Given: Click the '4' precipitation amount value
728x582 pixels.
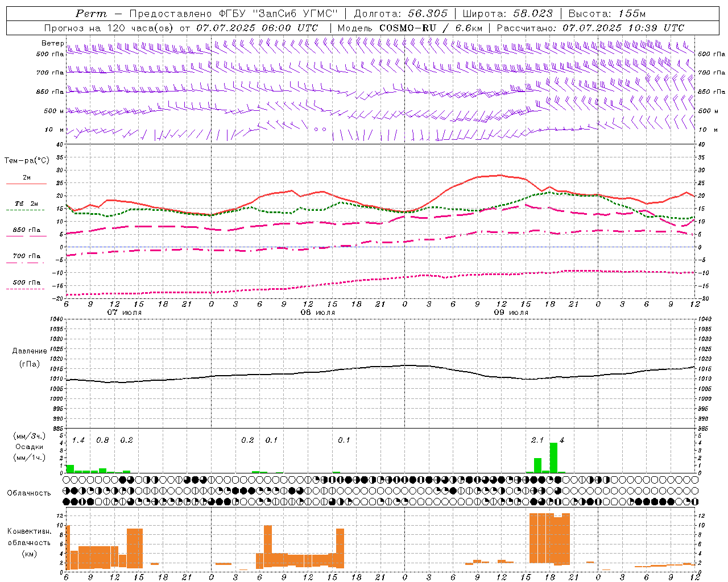Looking at the screenshot, I should pyautogui.click(x=562, y=440).
